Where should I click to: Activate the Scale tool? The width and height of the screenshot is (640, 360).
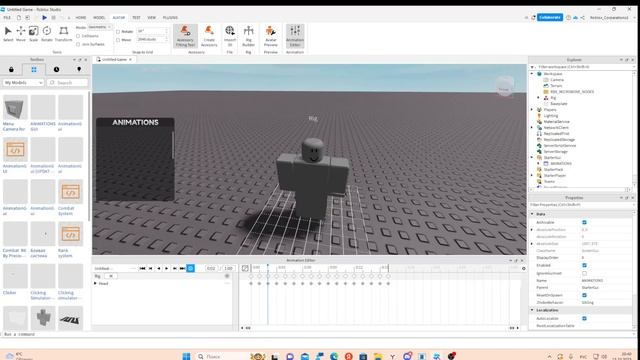tap(33, 33)
